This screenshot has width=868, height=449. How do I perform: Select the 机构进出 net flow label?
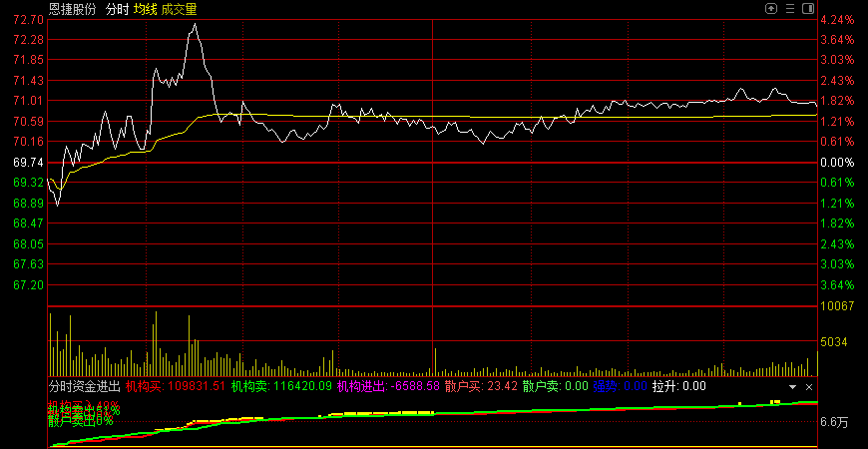click(387, 386)
